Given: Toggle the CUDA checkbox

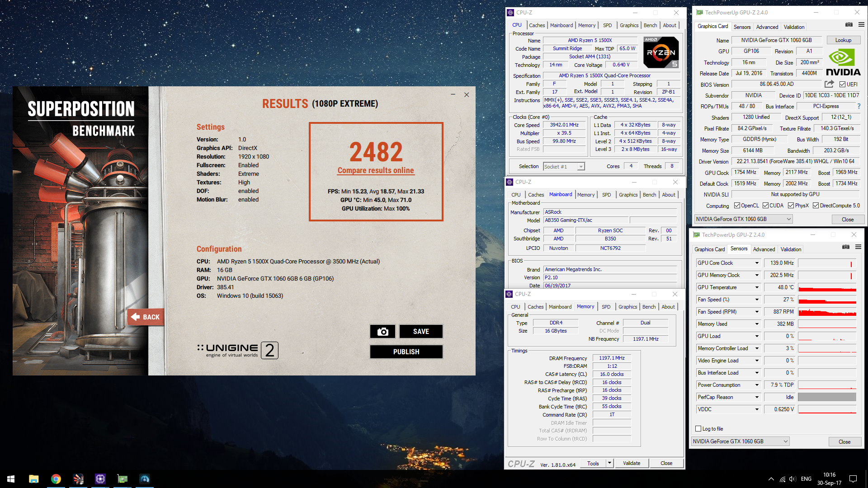Looking at the screenshot, I should click(765, 206).
